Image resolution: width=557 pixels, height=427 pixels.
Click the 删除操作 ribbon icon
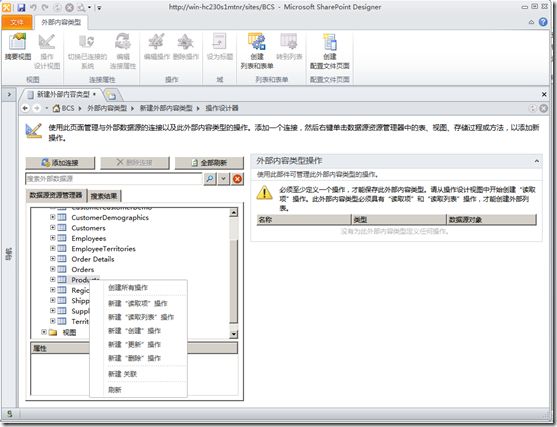tap(185, 42)
